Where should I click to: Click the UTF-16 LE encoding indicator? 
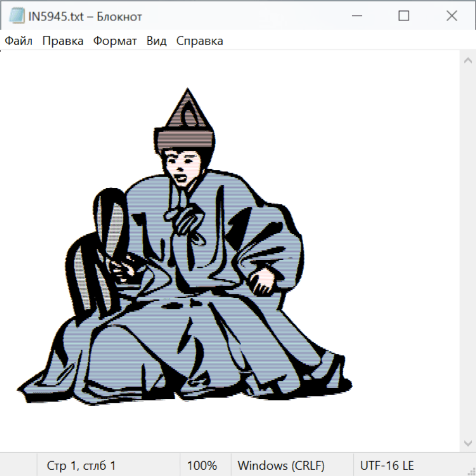coord(387,466)
